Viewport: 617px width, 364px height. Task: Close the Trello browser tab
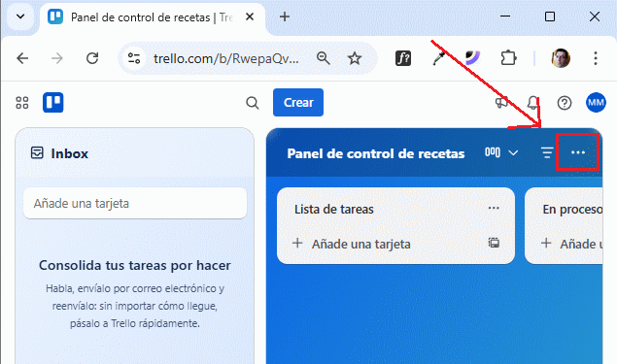[x=250, y=17]
